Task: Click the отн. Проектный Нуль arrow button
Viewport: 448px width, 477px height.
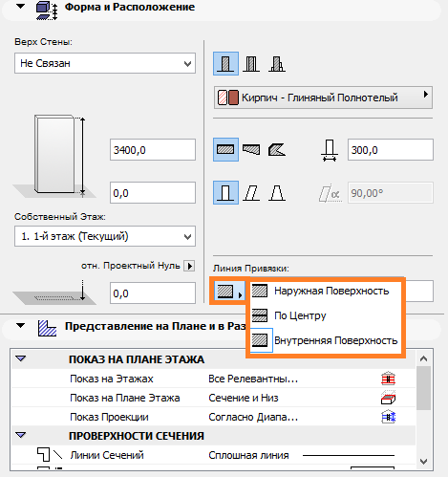Action: click(189, 266)
